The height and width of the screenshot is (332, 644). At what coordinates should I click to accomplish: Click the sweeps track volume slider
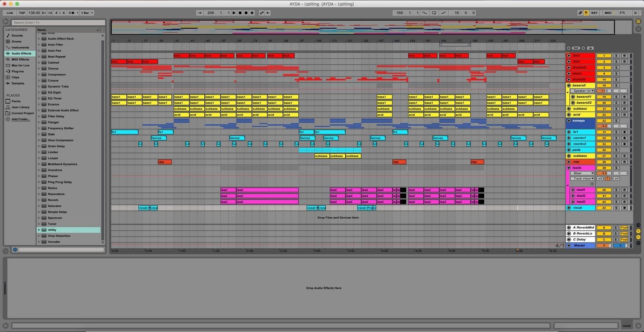[604, 126]
